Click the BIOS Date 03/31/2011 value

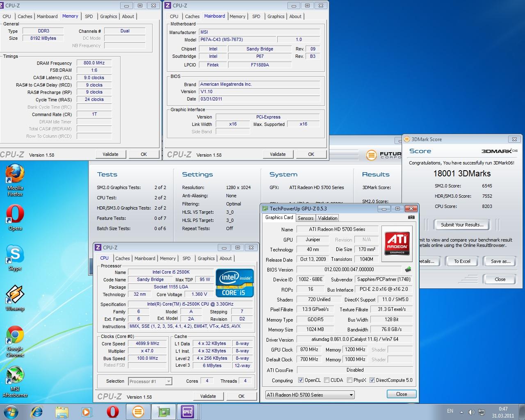click(259, 99)
